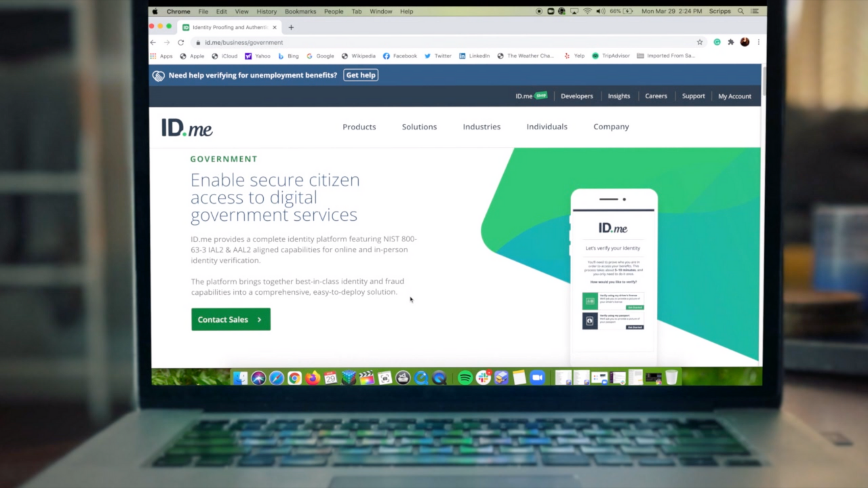This screenshot has height=488, width=868.
Task: Expand the Individuals navigation menu
Action: (547, 127)
